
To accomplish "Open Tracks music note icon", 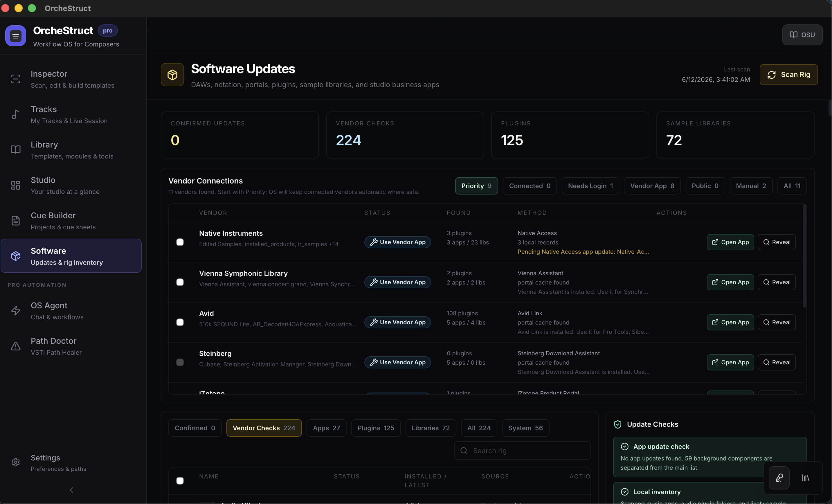I will 16,114.
